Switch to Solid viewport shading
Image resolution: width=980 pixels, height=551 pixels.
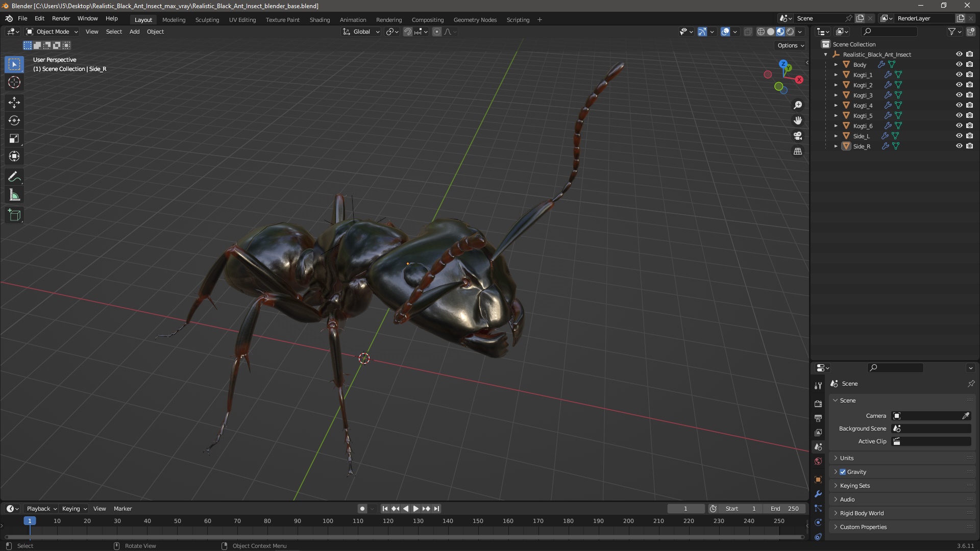click(771, 32)
